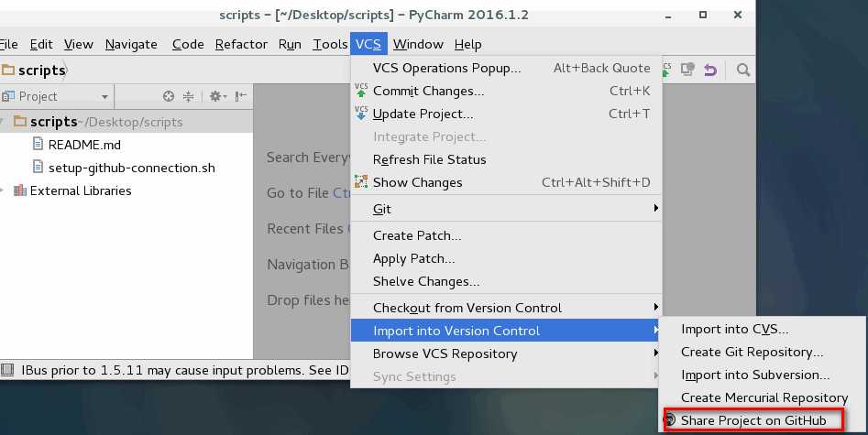Click the Search Everywhere magnifier icon

pos(743,70)
